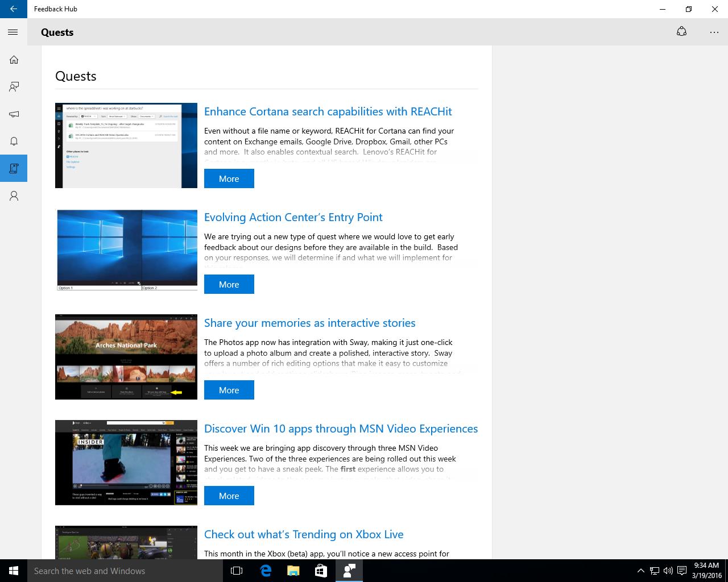Open Task View on the taskbar
This screenshot has width=728, height=582.
(237, 571)
